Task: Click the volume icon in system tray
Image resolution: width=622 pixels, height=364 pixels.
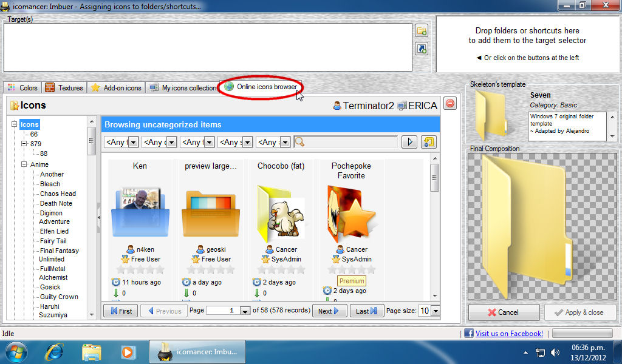Action: coord(555,352)
